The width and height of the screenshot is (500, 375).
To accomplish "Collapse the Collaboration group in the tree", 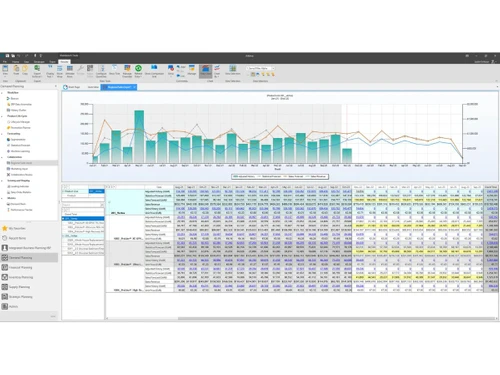I will [2, 157].
